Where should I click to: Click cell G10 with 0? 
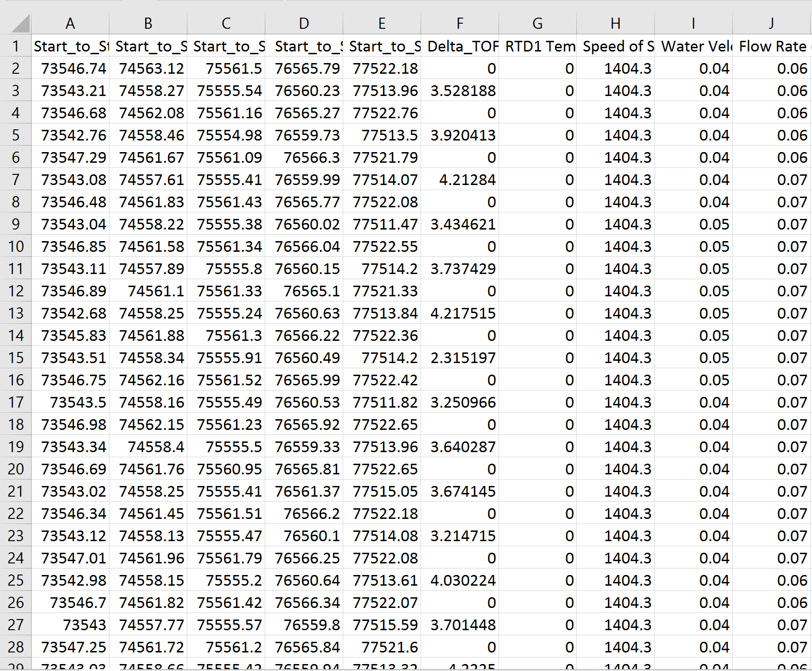point(537,246)
